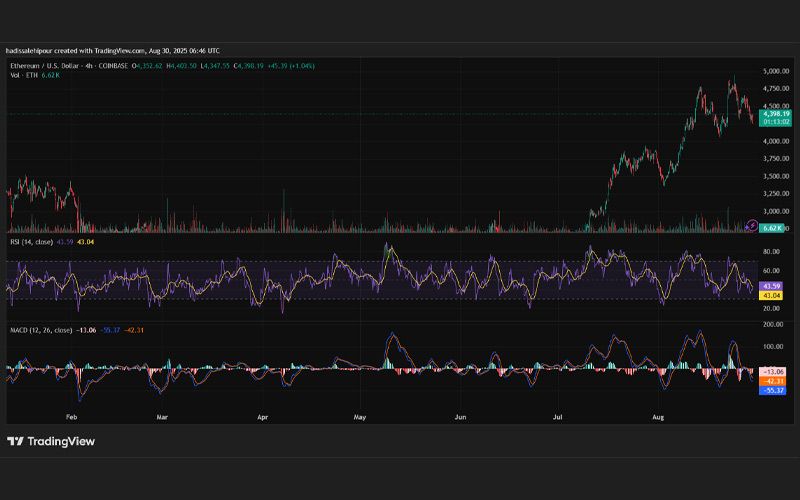Click the 'MACD (12, 26, close)' indicator legend
The height and width of the screenshot is (500, 800).
coord(41,330)
